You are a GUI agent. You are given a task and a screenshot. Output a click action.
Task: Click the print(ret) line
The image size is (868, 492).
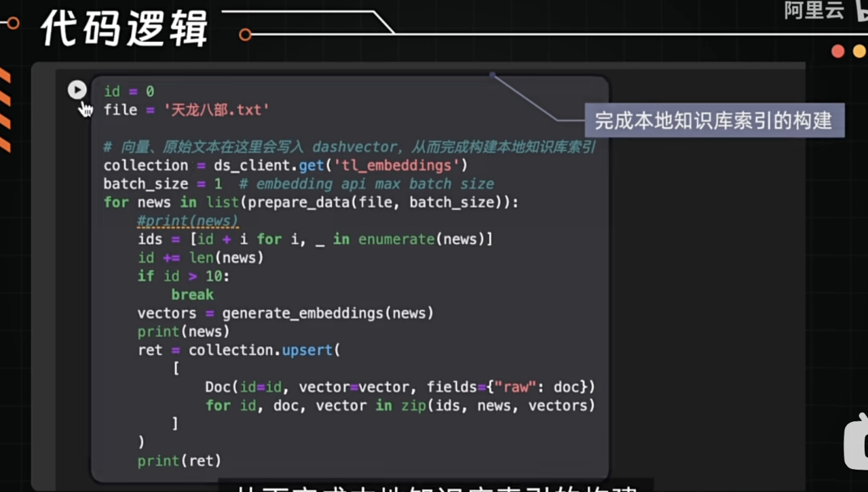[x=179, y=461]
